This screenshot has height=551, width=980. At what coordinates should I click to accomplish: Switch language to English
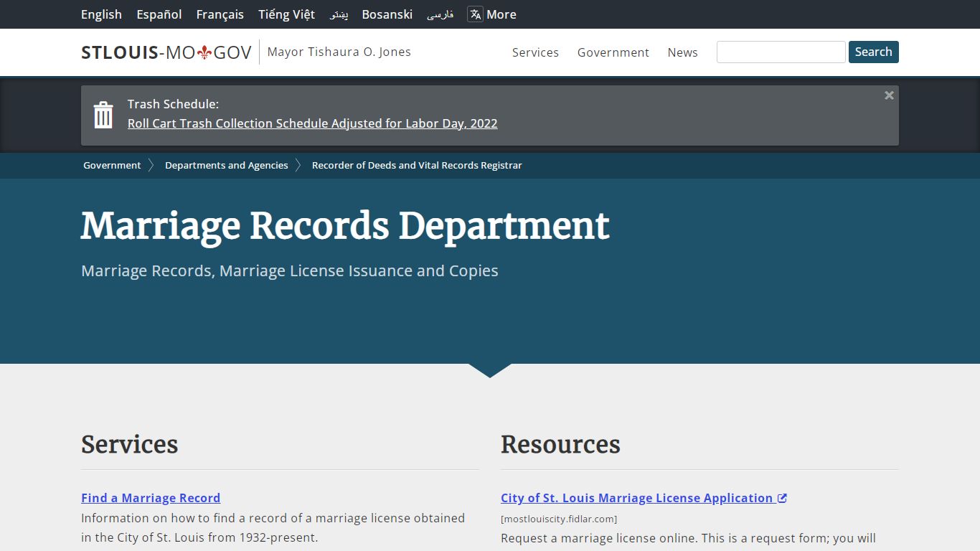pyautogui.click(x=101, y=14)
